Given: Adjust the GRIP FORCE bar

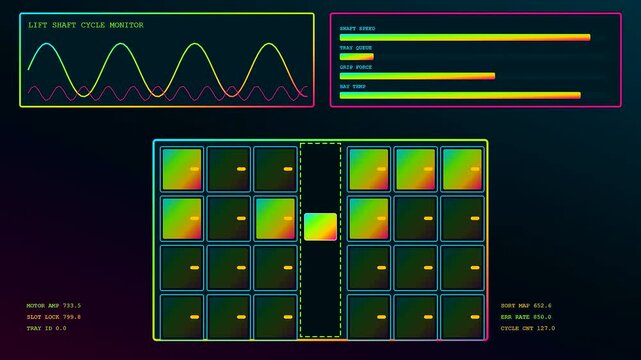Looking at the screenshot, I should (417, 76).
